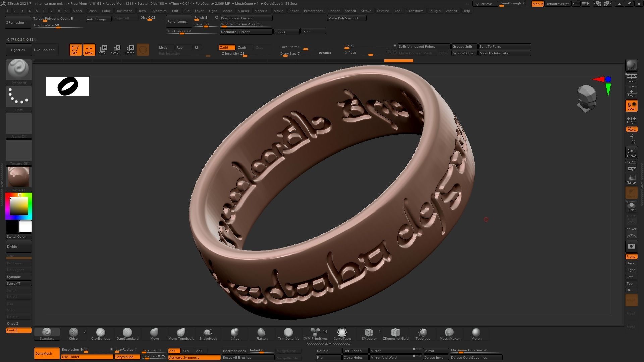Click the ring silhouette thumbnail preview
This screenshot has height=362, width=644.
click(x=68, y=86)
